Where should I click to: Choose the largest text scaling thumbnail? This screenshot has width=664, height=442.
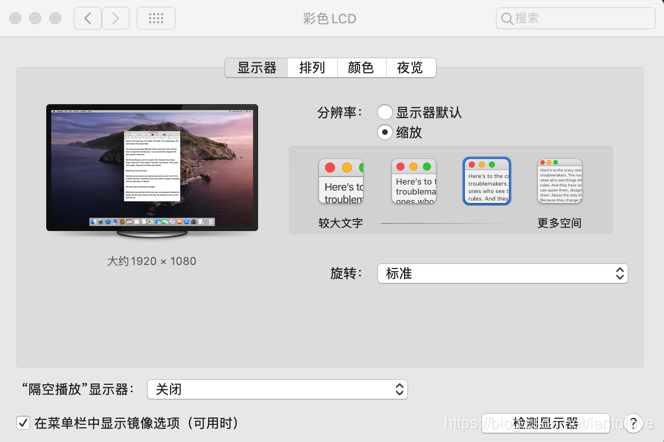click(341, 181)
